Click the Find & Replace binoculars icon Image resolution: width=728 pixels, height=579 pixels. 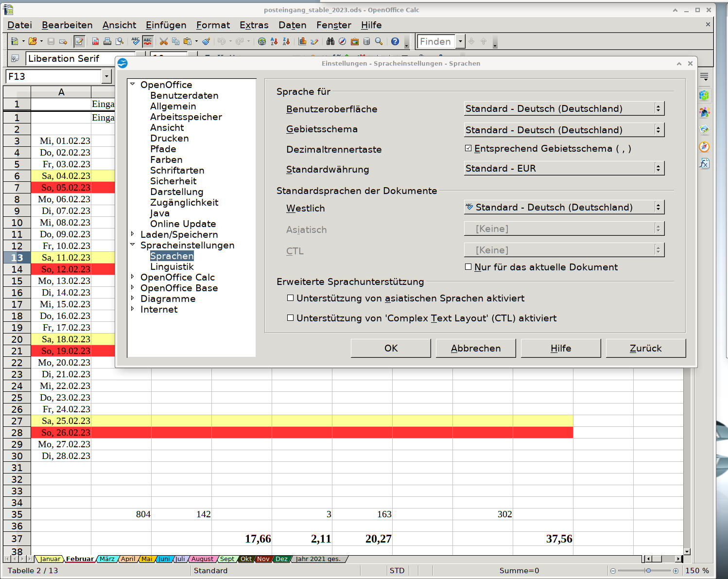pos(330,41)
